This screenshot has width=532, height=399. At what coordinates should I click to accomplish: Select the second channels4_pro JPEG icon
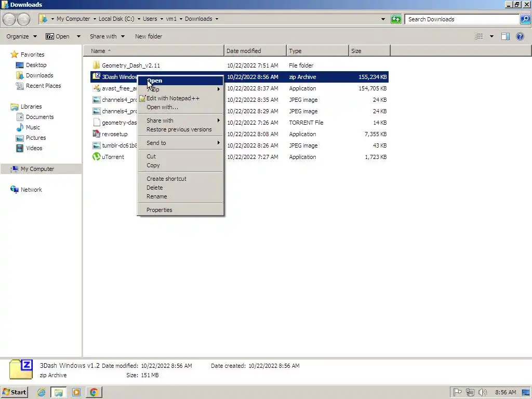(96, 111)
